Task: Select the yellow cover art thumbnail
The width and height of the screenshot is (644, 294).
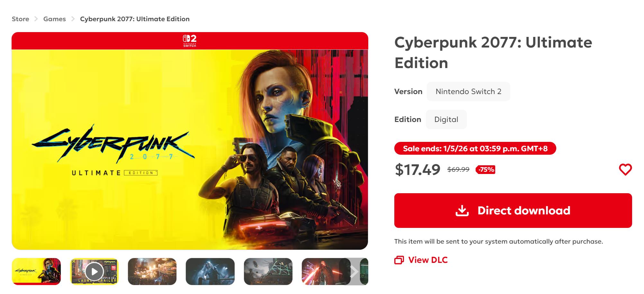Action: tap(36, 272)
